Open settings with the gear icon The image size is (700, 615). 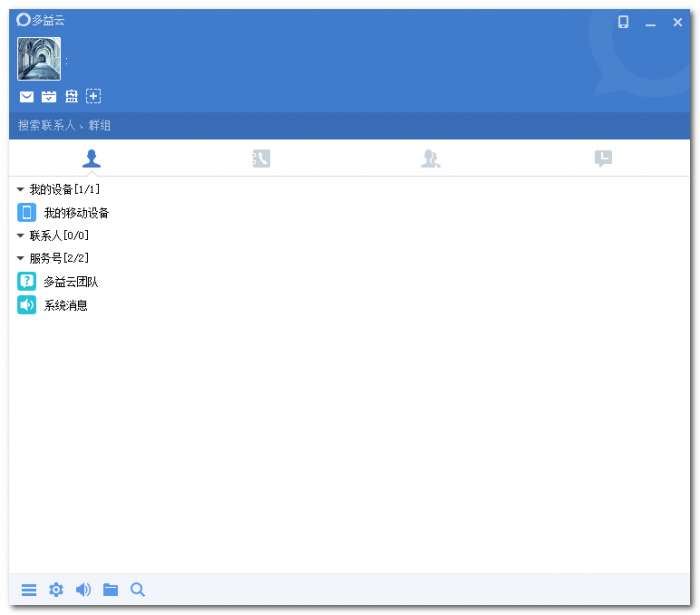(56, 590)
